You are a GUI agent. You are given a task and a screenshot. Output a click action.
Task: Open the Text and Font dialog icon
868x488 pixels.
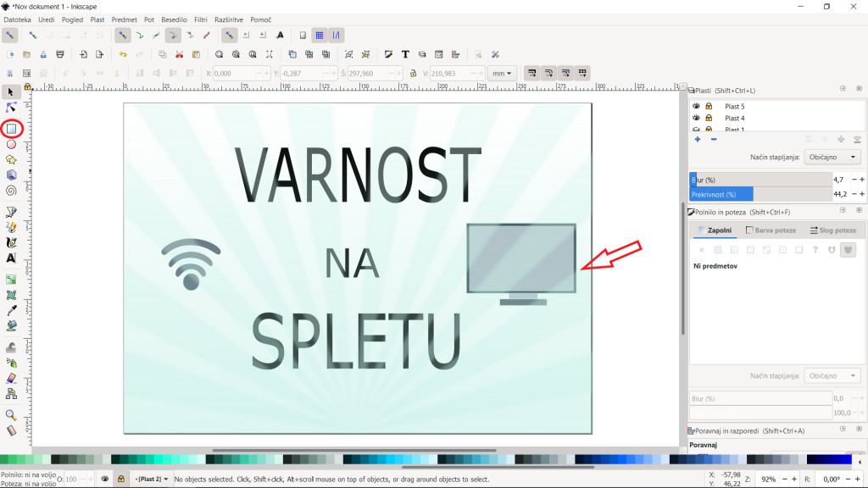coord(405,54)
